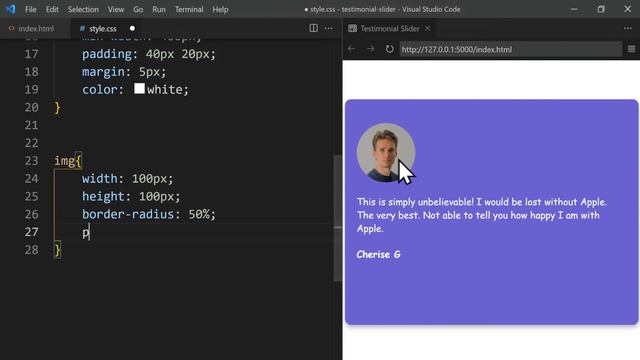The image size is (640, 360).
Task: Go back in the browser preview
Action: point(351,49)
